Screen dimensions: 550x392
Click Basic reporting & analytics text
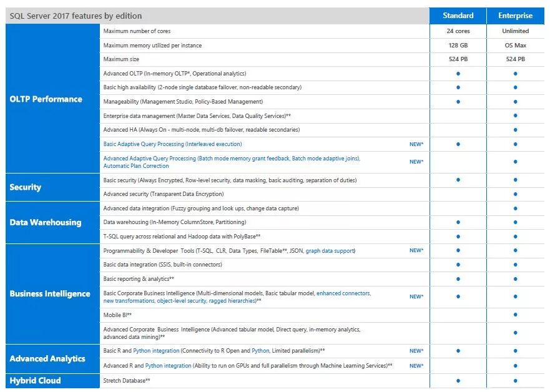(x=139, y=279)
